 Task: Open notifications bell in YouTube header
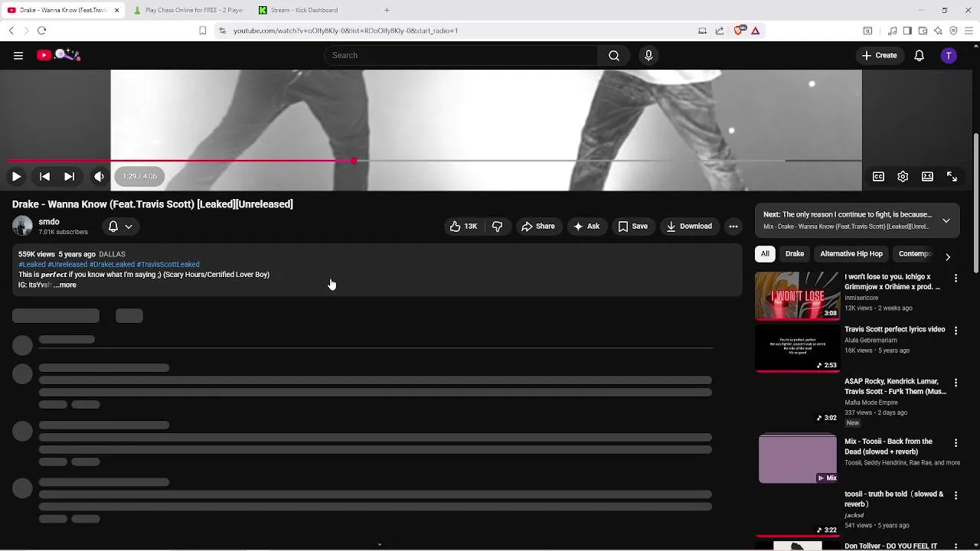click(919, 55)
